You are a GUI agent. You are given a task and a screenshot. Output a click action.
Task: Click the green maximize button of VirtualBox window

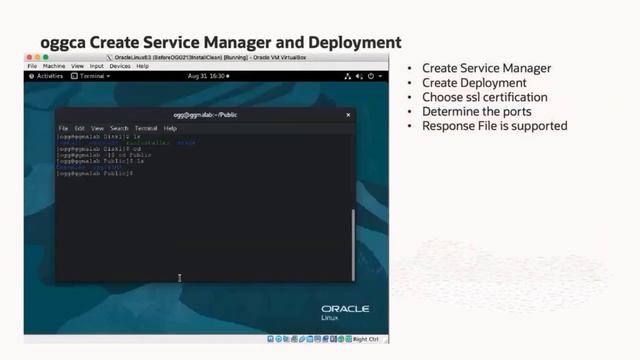pos(46,57)
